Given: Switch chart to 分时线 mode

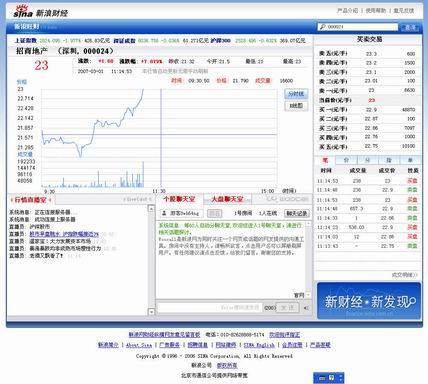Looking at the screenshot, I should 296,94.
